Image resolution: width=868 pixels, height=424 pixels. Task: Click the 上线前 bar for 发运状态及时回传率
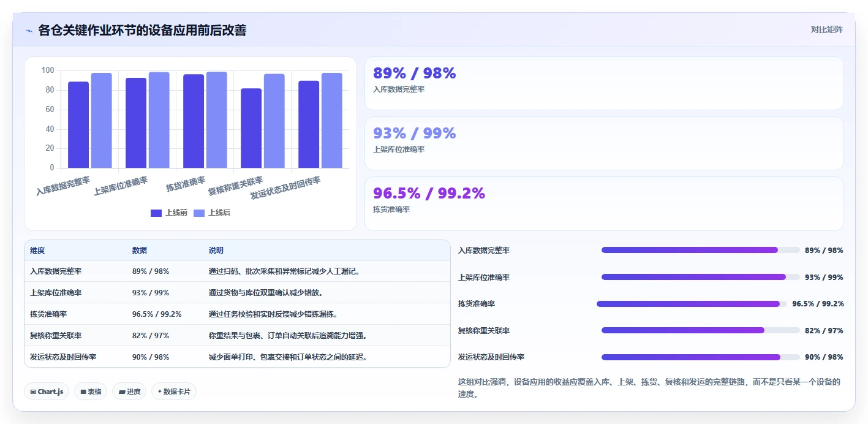click(309, 124)
